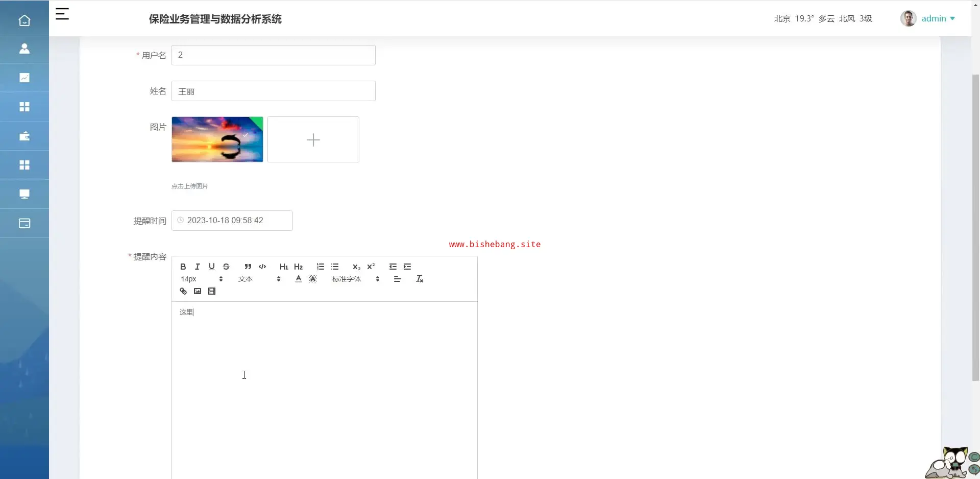Open the home icon in the sidebar

(24, 20)
